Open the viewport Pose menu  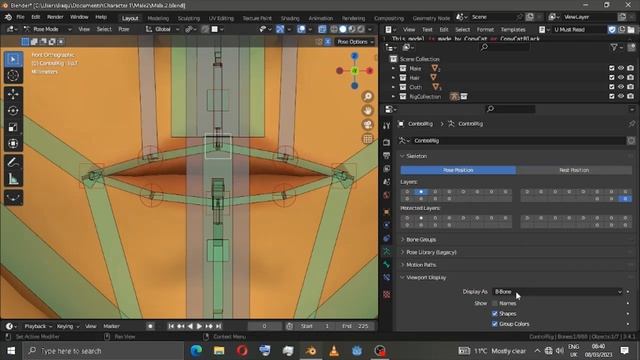pos(124,29)
